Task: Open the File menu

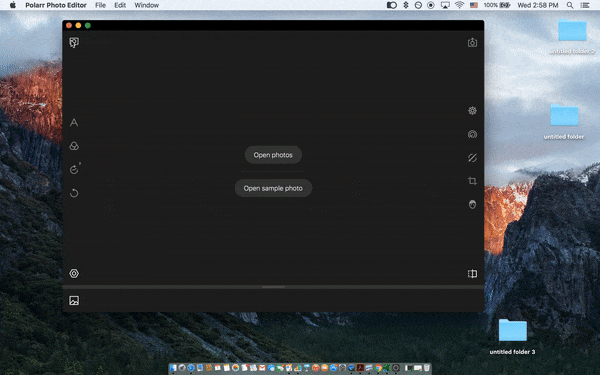Action: [100, 5]
